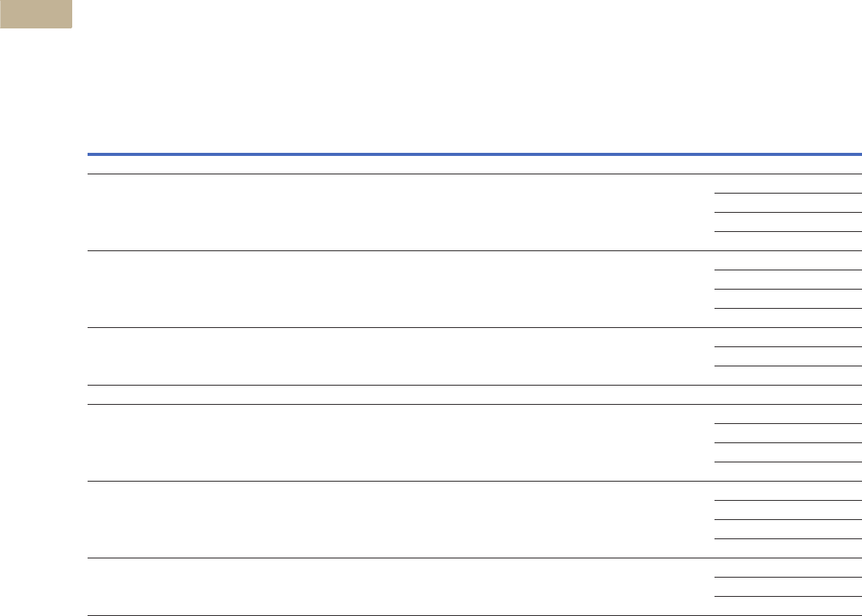Screen dimensions: 862x616
Task: Select the wide left cell of the first table group
Action: pyautogui.click(x=401, y=212)
